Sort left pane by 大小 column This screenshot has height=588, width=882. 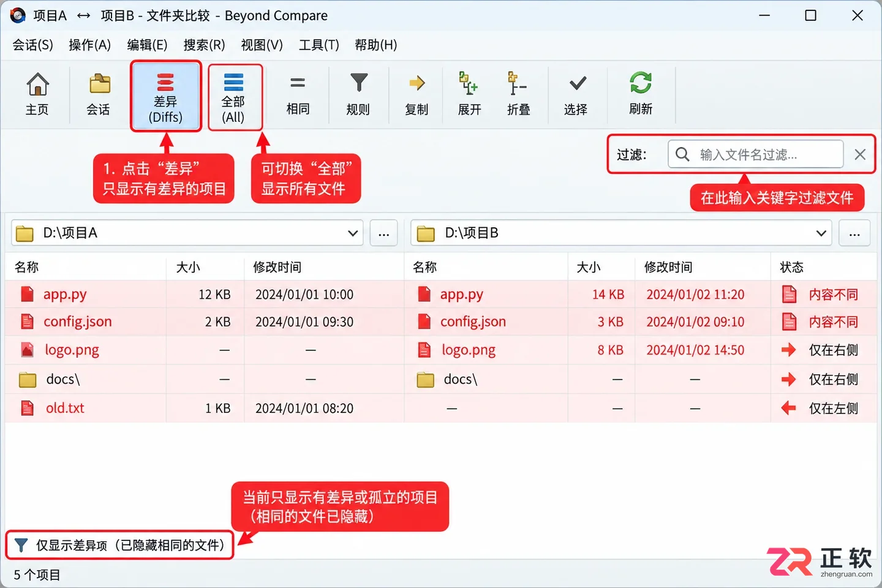(188, 267)
